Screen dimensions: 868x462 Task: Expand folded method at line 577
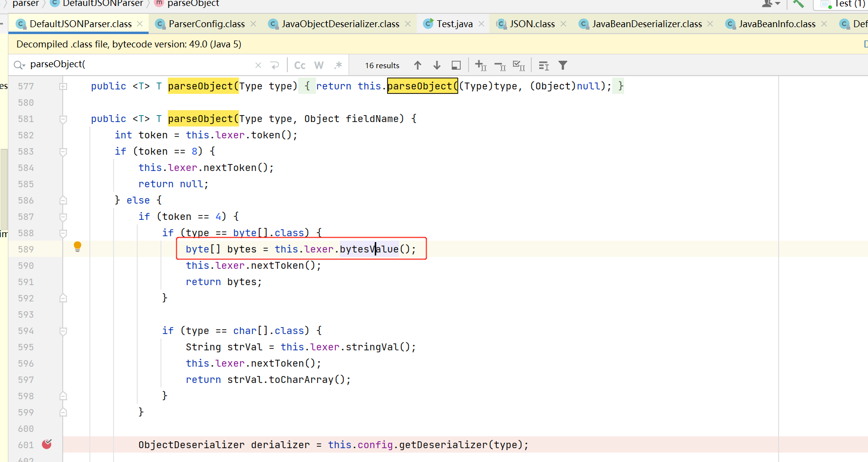[x=63, y=86]
